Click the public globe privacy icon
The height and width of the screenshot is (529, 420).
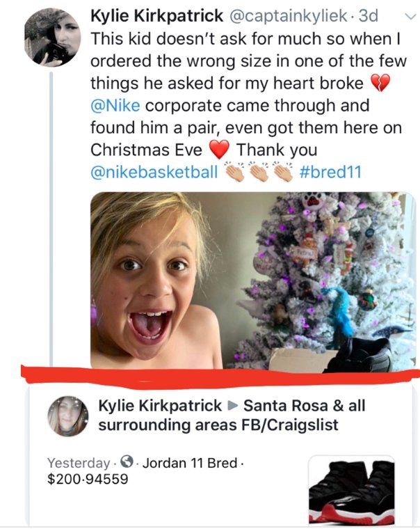click(x=127, y=462)
